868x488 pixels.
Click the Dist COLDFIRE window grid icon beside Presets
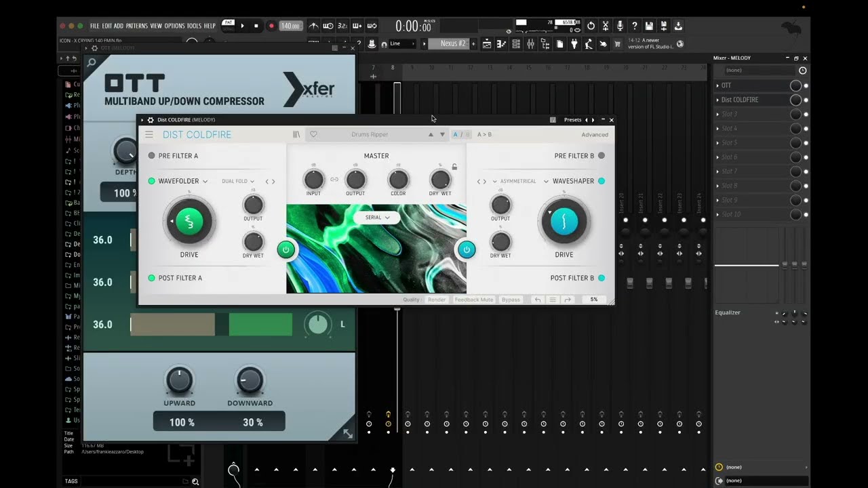click(x=553, y=120)
